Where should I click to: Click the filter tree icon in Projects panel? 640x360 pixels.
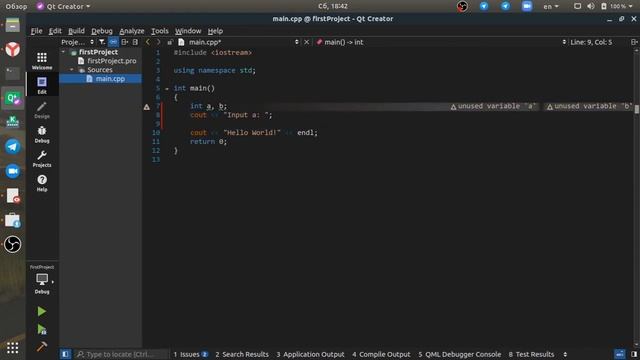coord(102,42)
